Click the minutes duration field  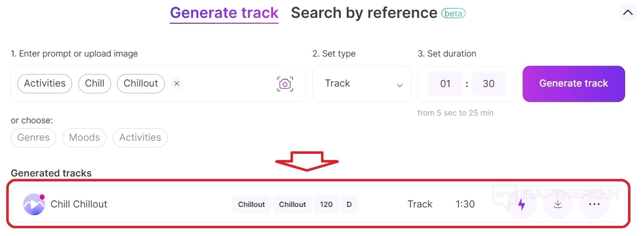[x=445, y=84]
